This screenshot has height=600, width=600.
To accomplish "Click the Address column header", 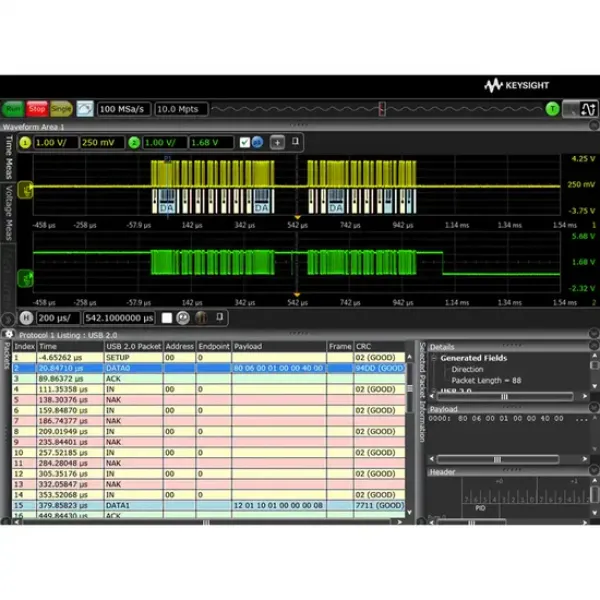I will point(179,346).
